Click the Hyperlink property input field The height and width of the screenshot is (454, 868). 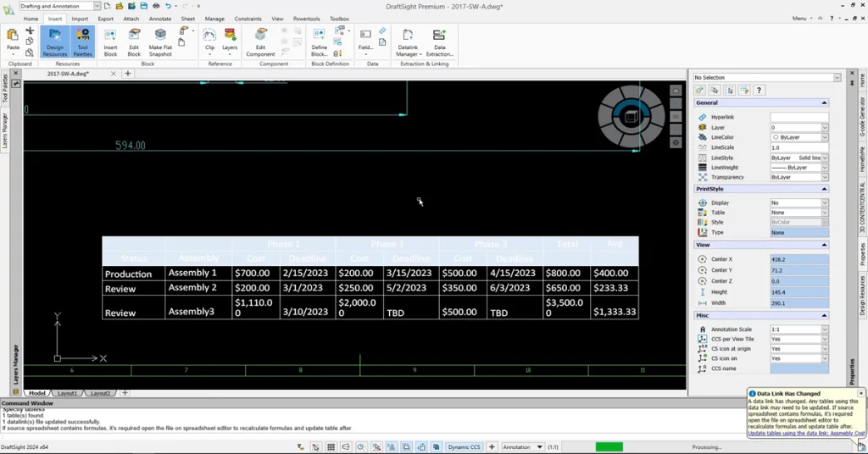tap(798, 117)
